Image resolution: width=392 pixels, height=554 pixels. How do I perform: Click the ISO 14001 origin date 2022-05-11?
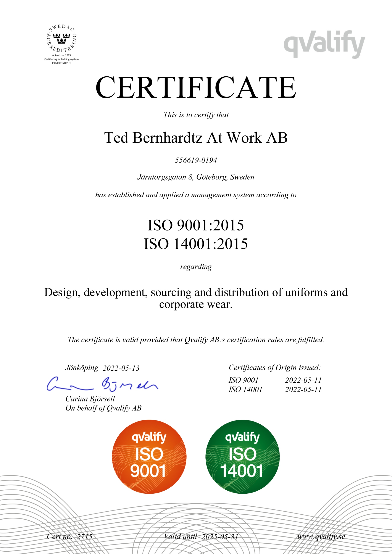pos(303,390)
